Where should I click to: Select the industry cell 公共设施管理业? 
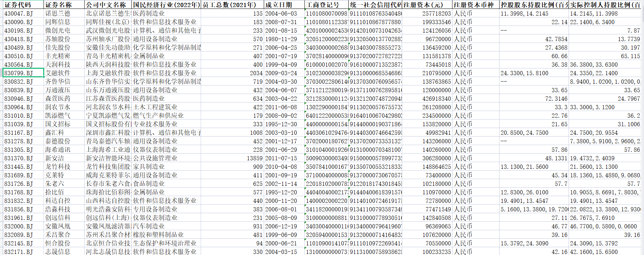click(166, 158)
